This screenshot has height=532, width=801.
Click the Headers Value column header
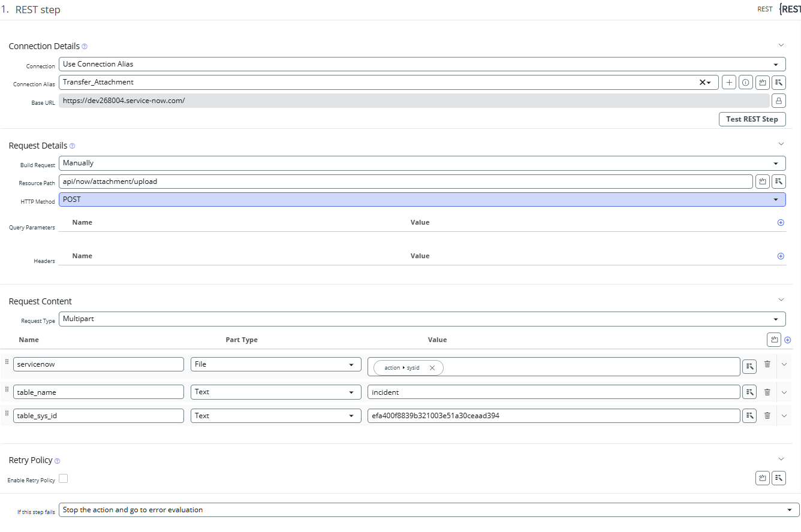coord(420,256)
